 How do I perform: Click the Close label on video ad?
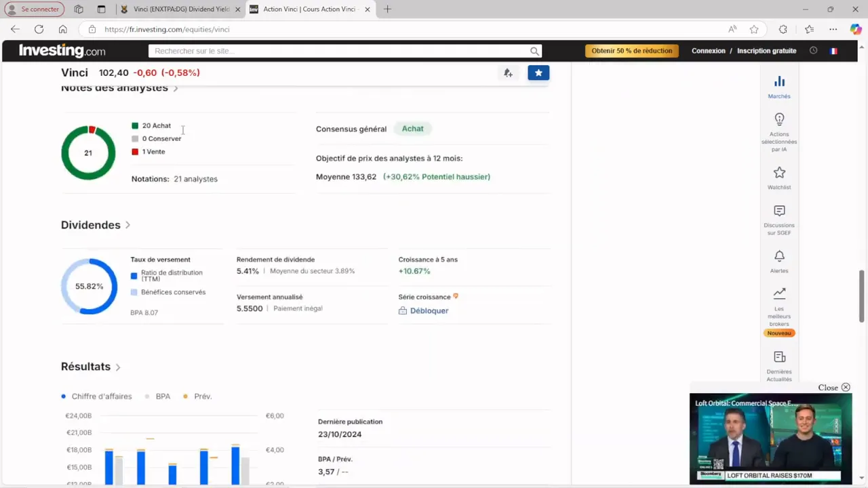828,388
